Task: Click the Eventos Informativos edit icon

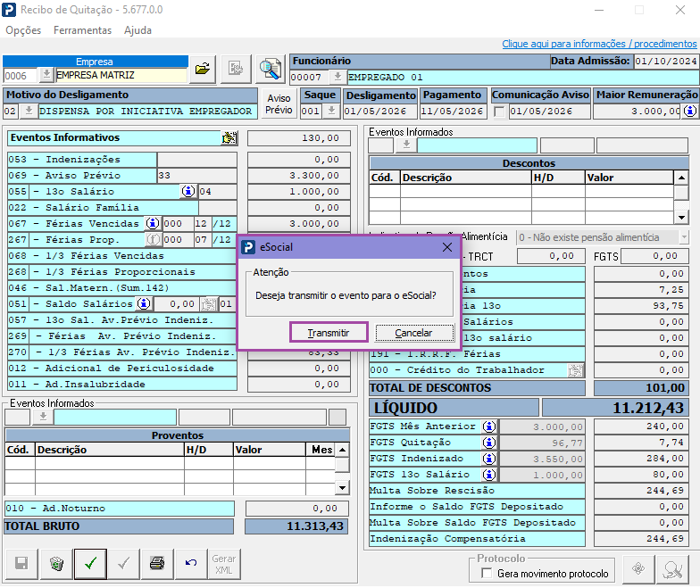Action: click(229, 137)
